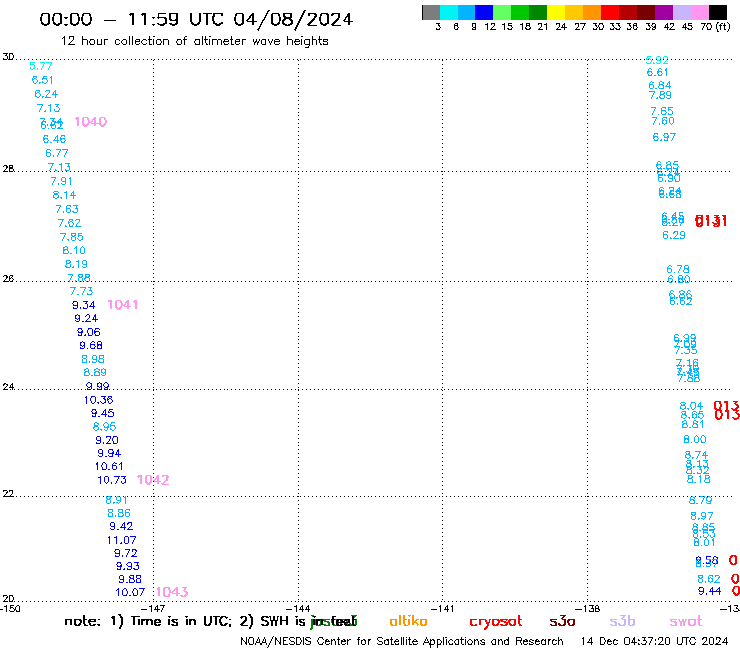Click the 7.91 wave height reading
The width and height of the screenshot is (740, 650).
point(61,181)
